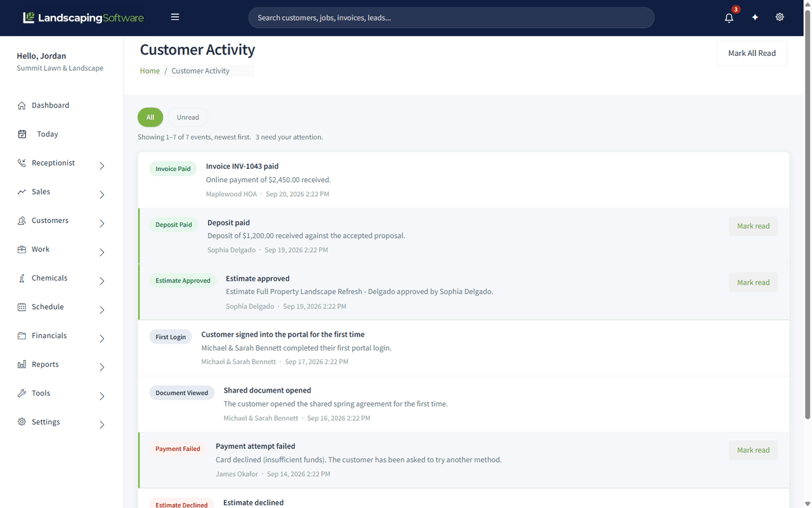Viewport: 812px width, 508px height.
Task: Expand the Receptionist submenu chevron
Action: pos(101,166)
